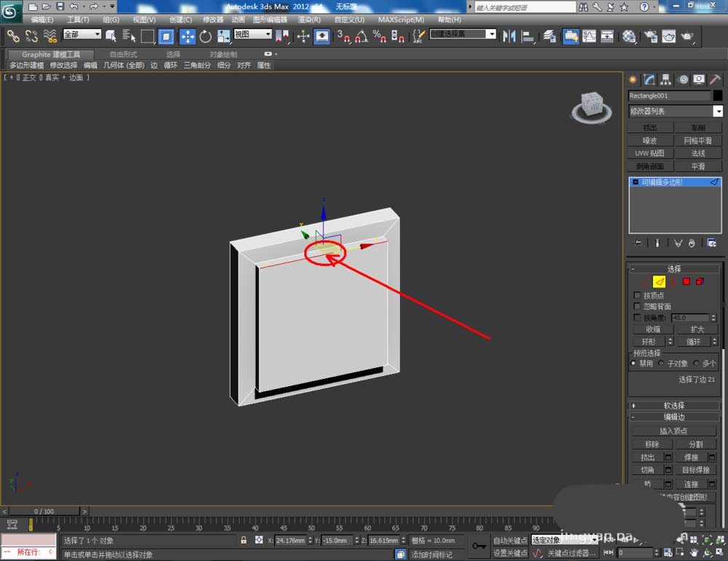Click the Bind to Space Warp icon
Image resolution: width=728 pixels, height=561 pixels.
[50, 36]
